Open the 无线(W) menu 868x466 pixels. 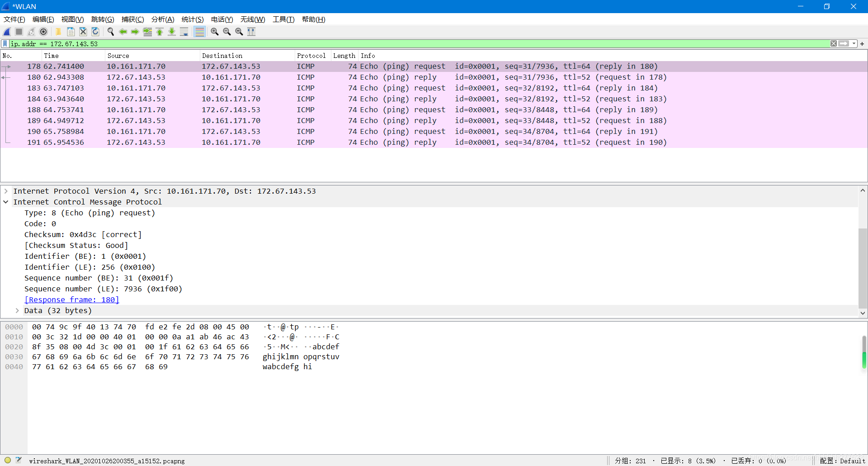point(253,19)
